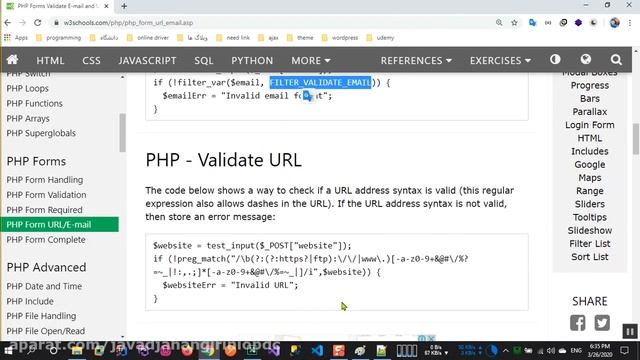Open PHP Superglobals in sidebar
The image size is (640, 360).
[x=41, y=133]
